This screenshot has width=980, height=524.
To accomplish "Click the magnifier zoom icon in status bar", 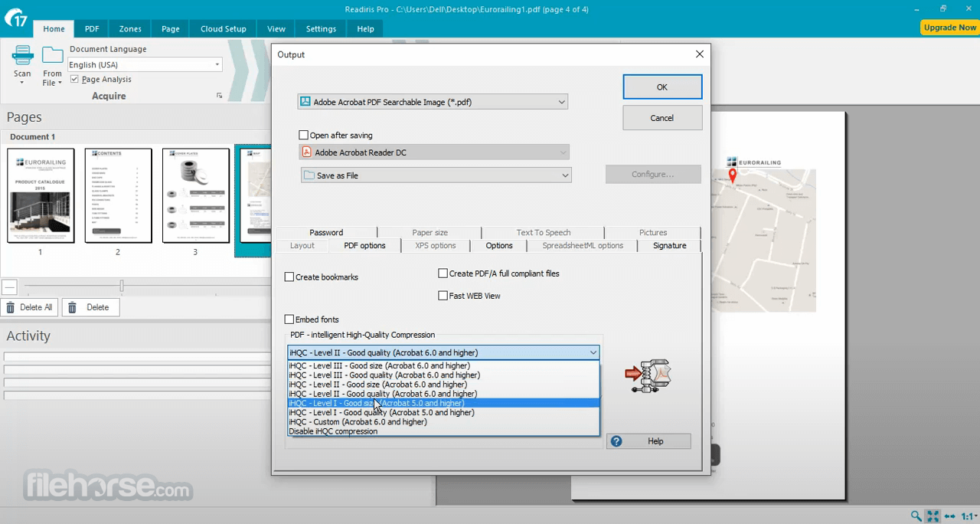I will pyautogui.click(x=916, y=516).
